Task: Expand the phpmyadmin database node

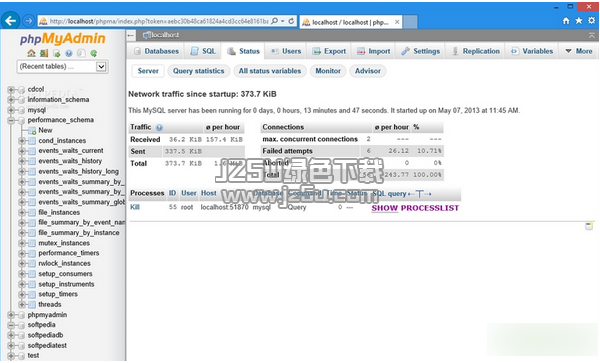Action: 11,315
